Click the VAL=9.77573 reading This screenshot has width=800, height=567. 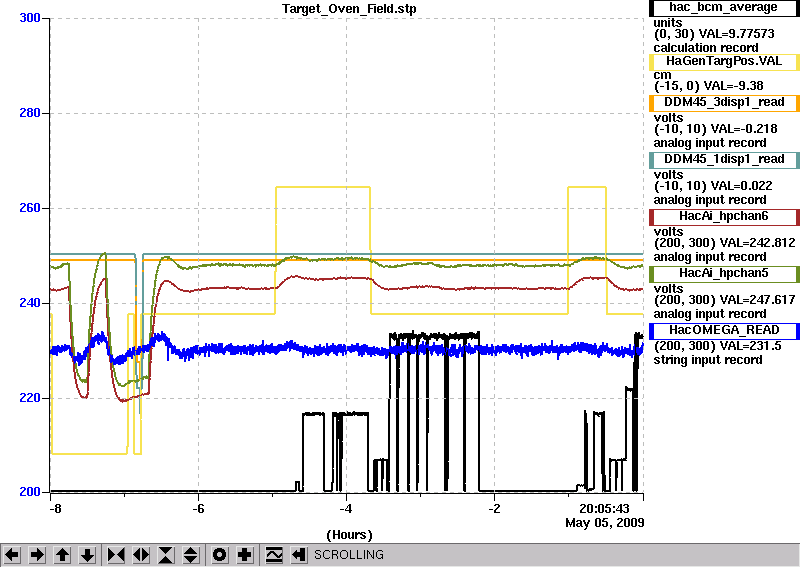tap(736, 34)
